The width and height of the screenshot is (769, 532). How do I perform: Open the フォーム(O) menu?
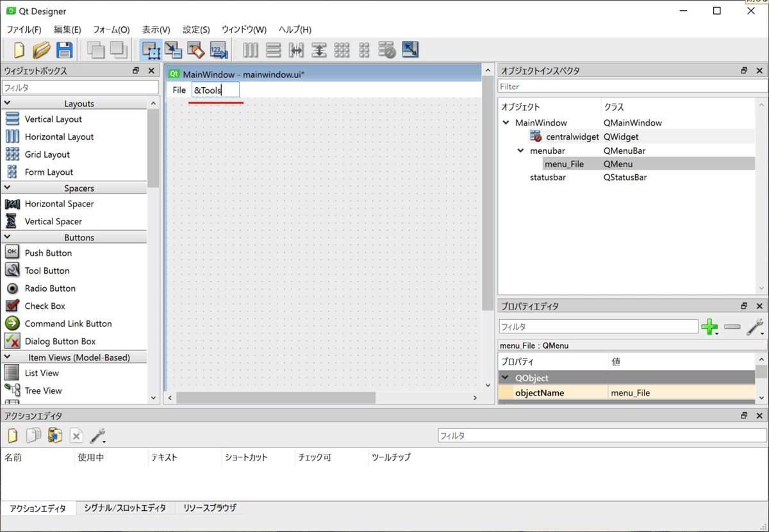[x=112, y=29]
